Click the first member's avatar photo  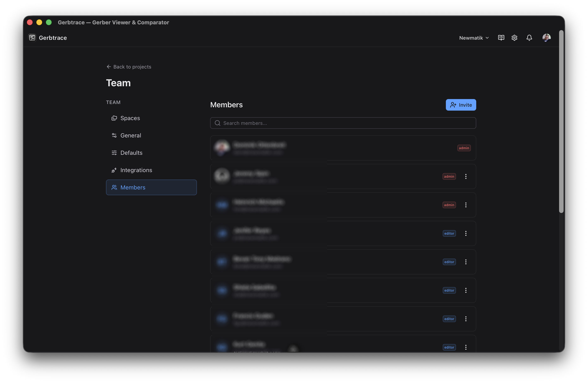click(x=222, y=148)
